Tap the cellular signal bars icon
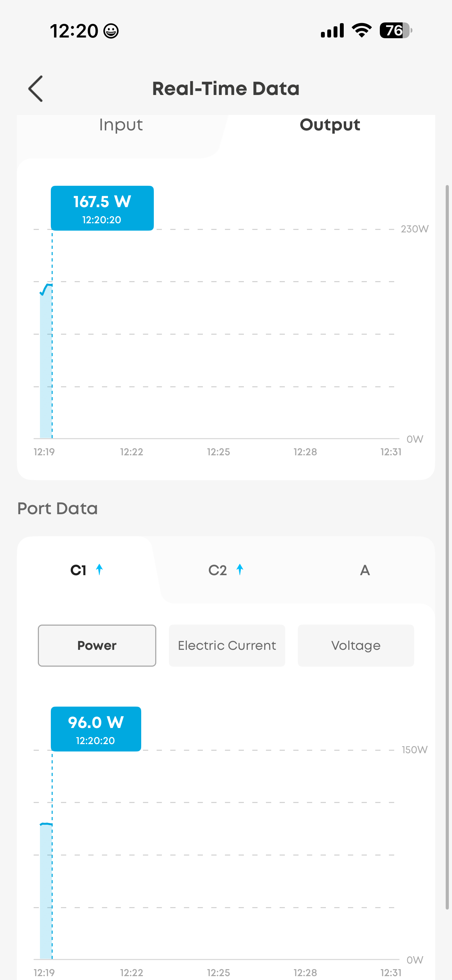 pos(332,30)
